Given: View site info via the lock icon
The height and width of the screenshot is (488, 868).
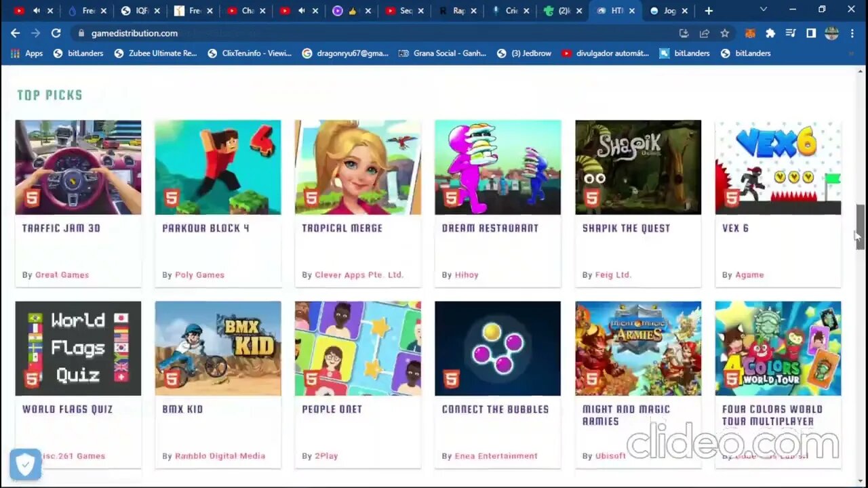Looking at the screenshot, I should tap(81, 33).
